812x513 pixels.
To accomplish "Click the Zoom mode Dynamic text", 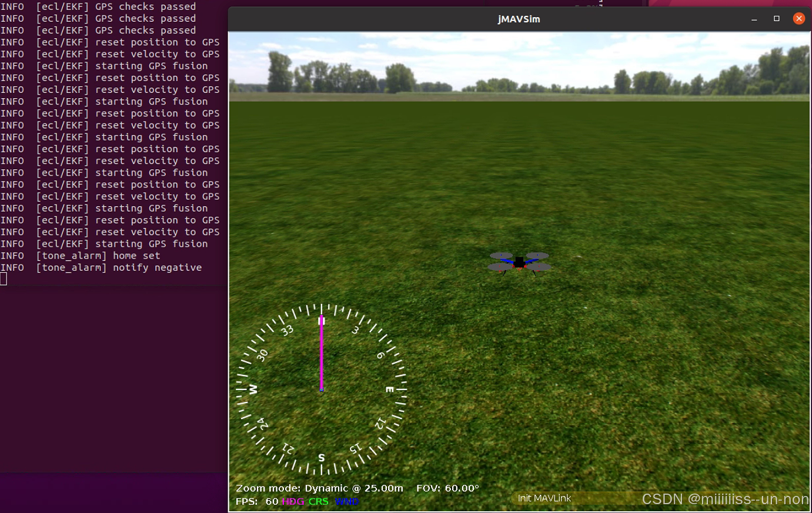I will [319, 488].
